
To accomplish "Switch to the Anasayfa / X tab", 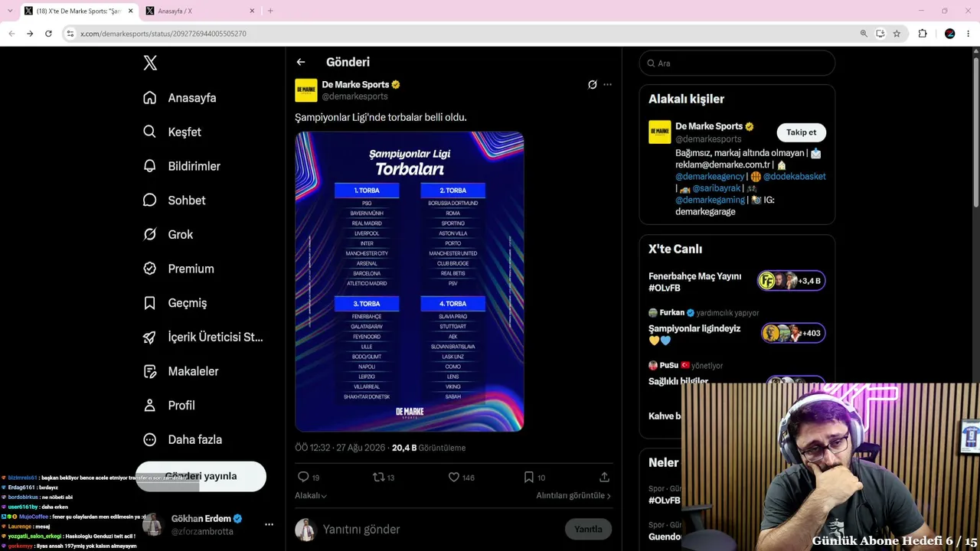I will coord(201,11).
